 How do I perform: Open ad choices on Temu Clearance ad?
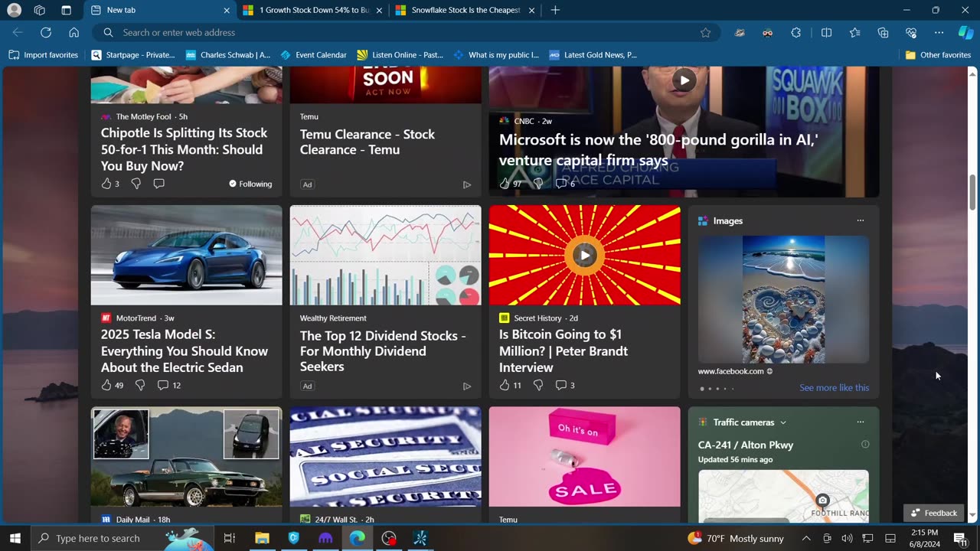point(466,184)
